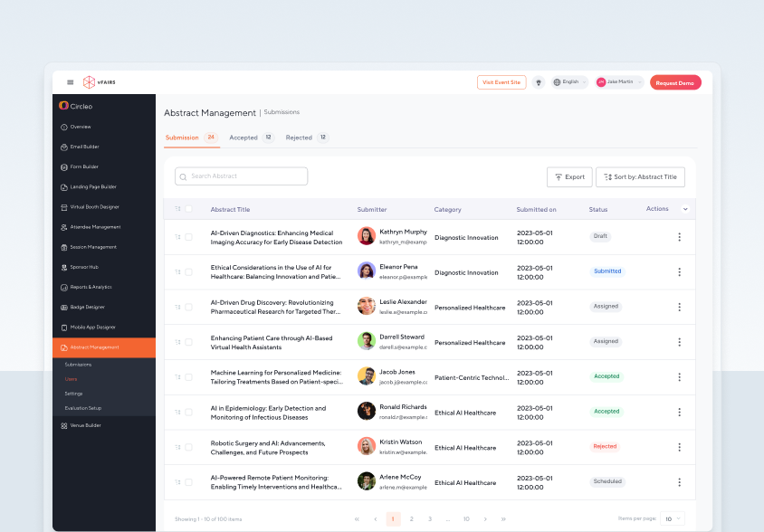The height and width of the screenshot is (532, 764).
Task: Click the vFairs logo
Action: coord(100,82)
